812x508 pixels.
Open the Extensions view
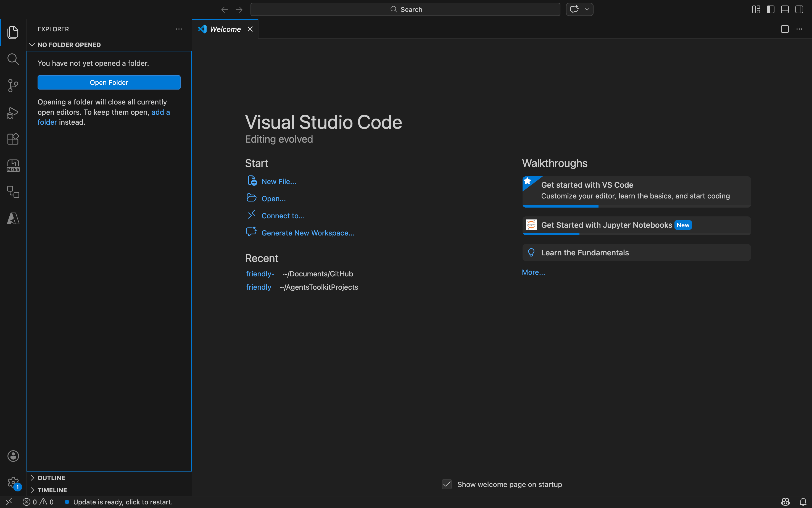click(13, 139)
